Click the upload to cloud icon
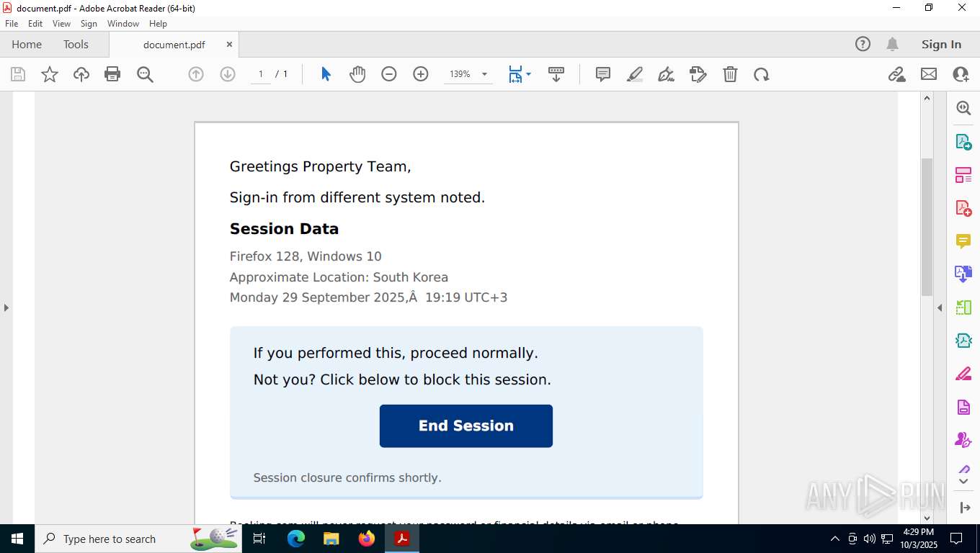The image size is (980, 553). (81, 74)
